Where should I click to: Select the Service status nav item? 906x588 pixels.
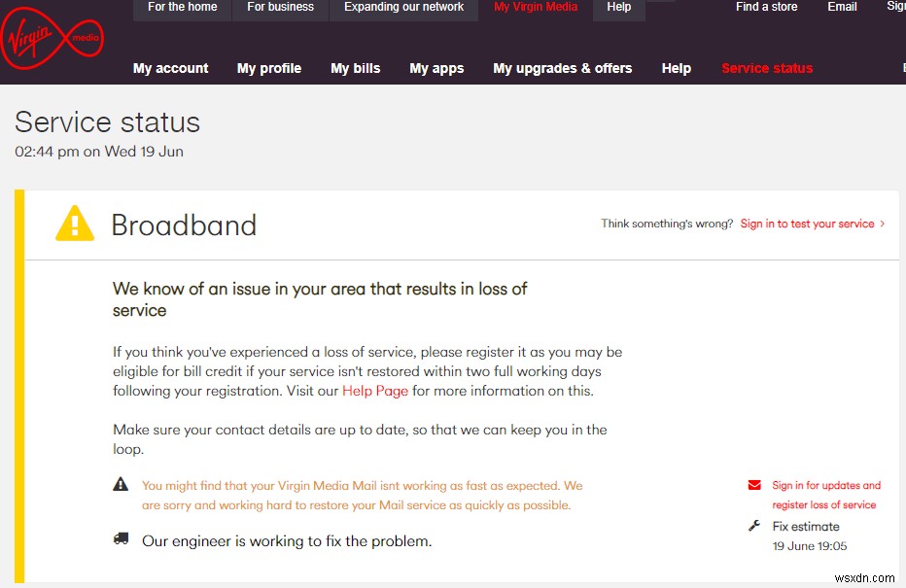(767, 68)
